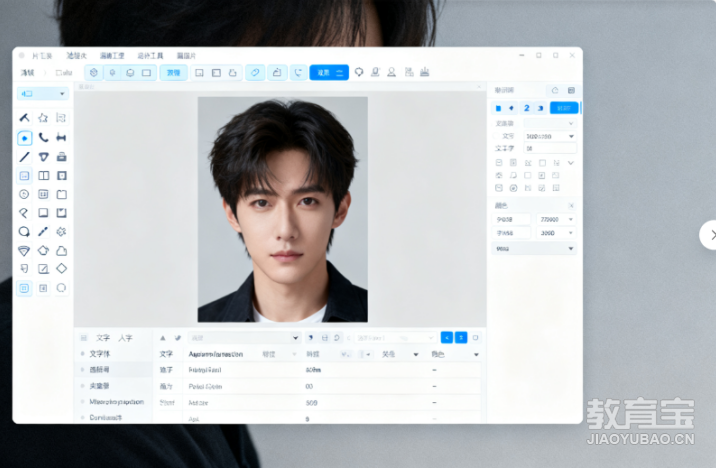The image size is (716, 468).
Task: Toggle the blue square button in bottom panel toolbar
Action: [446, 338]
